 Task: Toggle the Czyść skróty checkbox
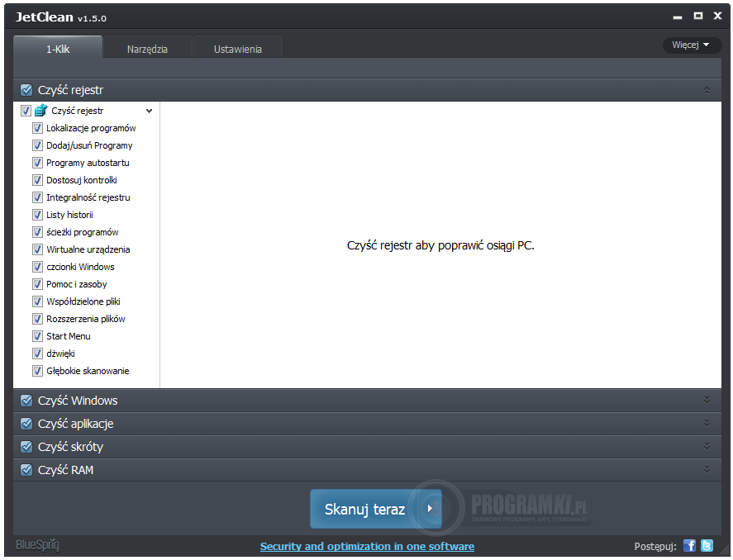(26, 447)
